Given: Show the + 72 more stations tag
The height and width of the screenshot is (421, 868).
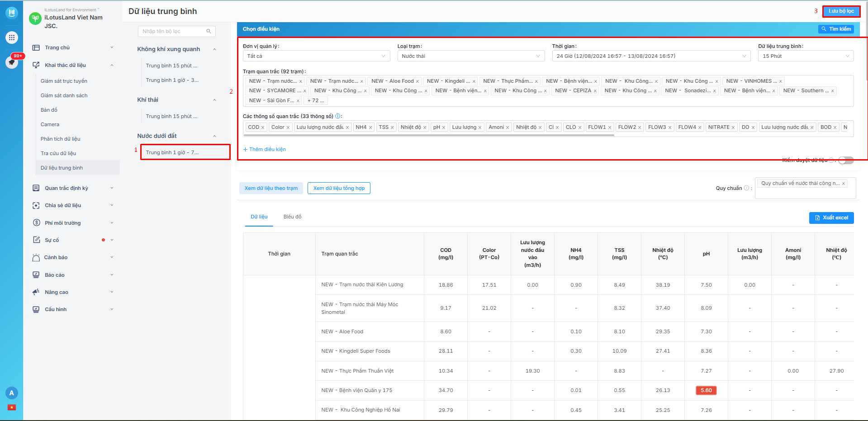Looking at the screenshot, I should point(315,100).
